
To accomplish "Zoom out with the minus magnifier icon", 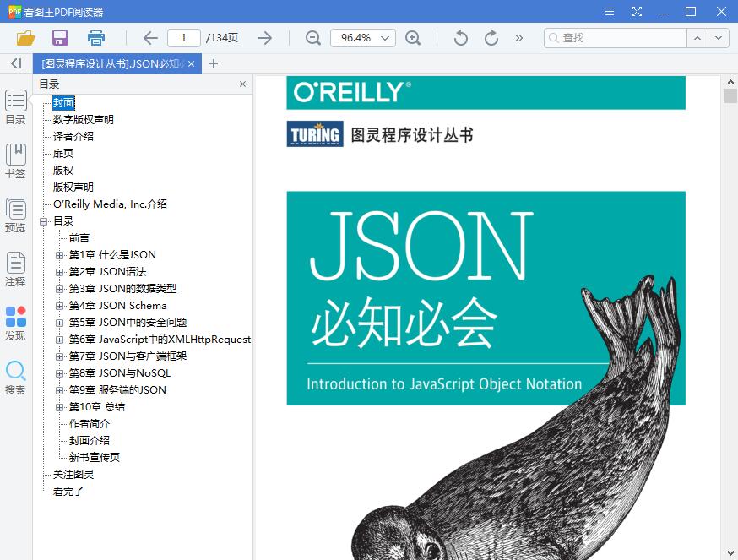I will tap(313, 38).
